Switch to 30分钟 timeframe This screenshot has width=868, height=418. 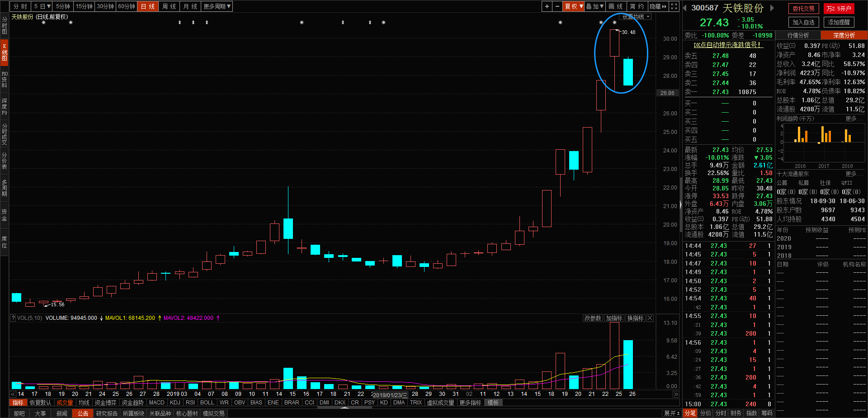pos(105,6)
